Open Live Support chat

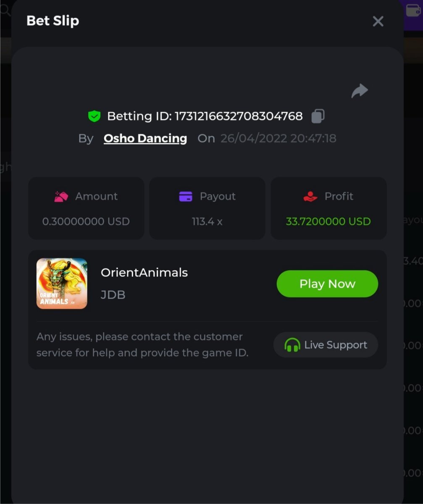pyautogui.click(x=326, y=345)
